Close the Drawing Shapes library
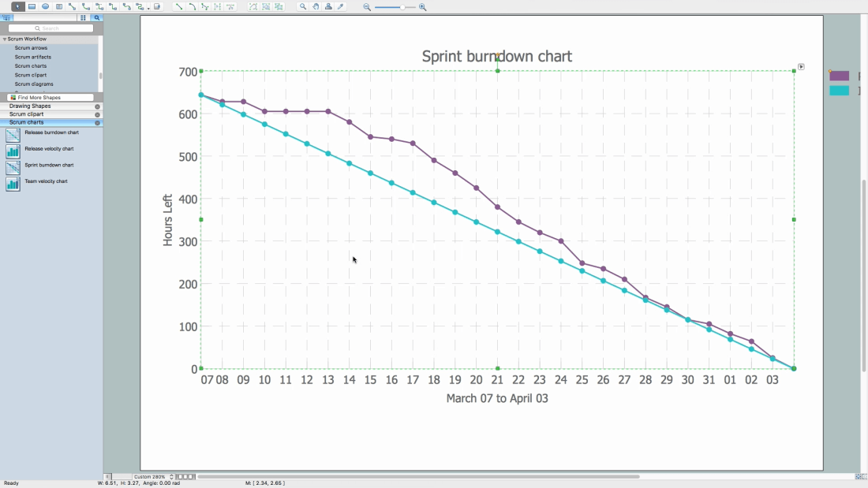Viewport: 868px width, 488px height. [x=97, y=106]
